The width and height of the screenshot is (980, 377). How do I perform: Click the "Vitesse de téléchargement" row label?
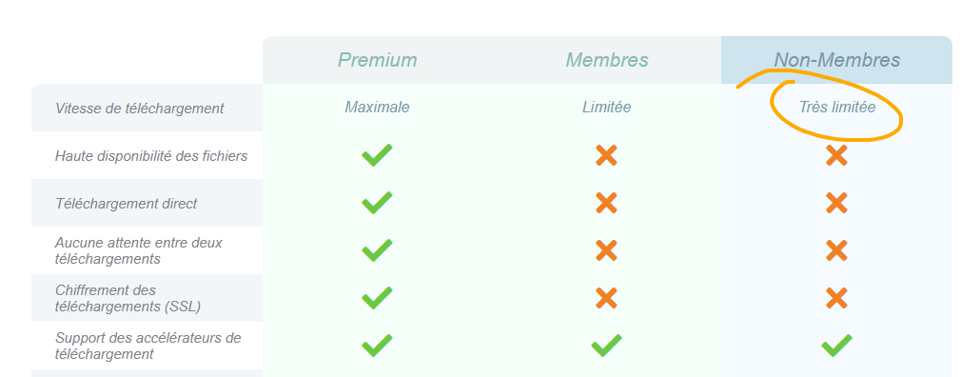tap(139, 109)
